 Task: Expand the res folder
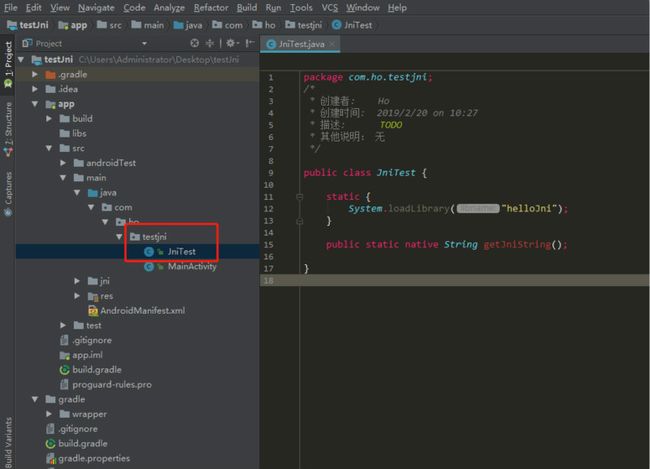point(77,296)
